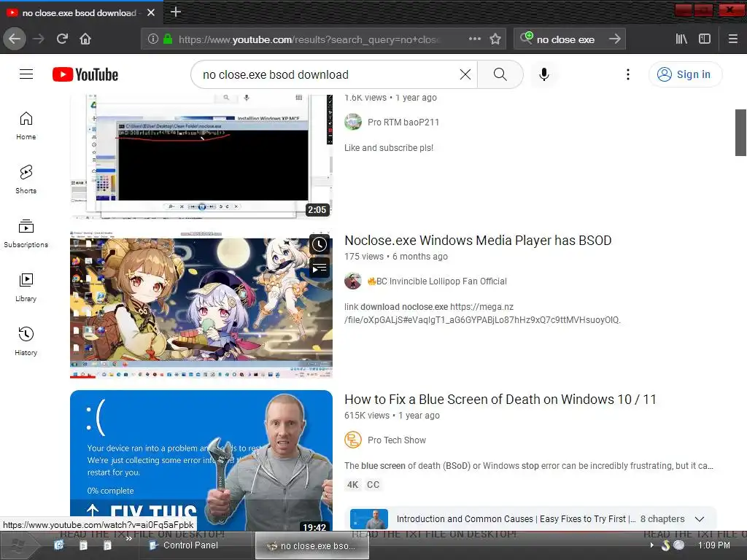Click the 1:09 PM taskbar clock
The image size is (747, 560).
pyautogui.click(x=713, y=545)
